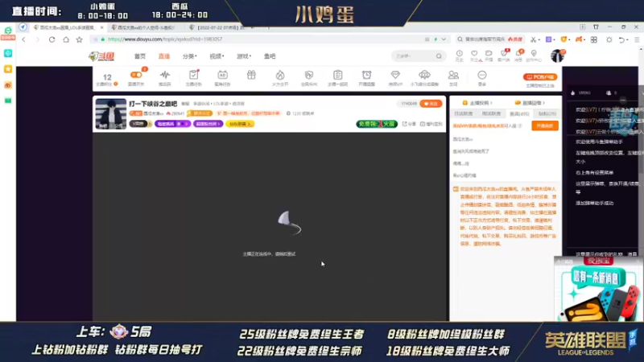Select the nobles (495) tab
The image size is (644, 362).
[x=519, y=113]
